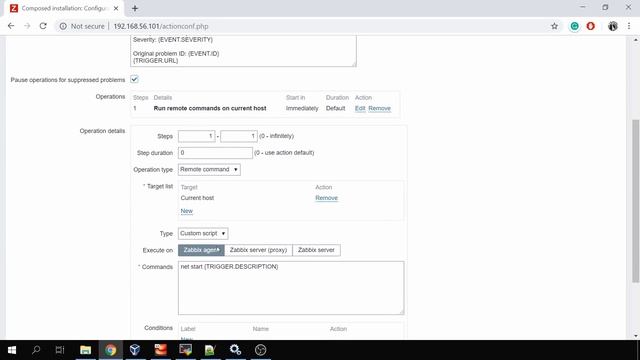Open Task View on taskbar
Screen dimensions: 640x360
tap(60, 350)
